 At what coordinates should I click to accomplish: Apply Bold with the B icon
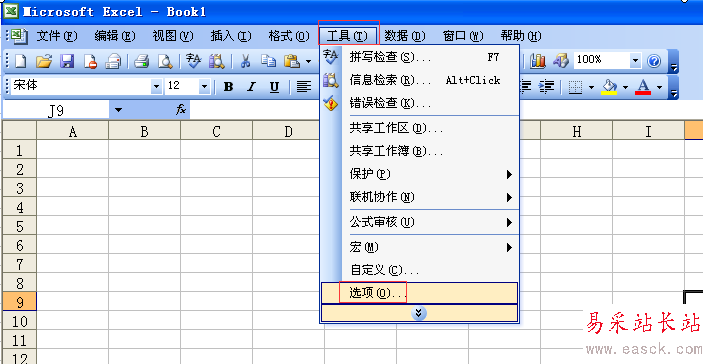tap(228, 87)
